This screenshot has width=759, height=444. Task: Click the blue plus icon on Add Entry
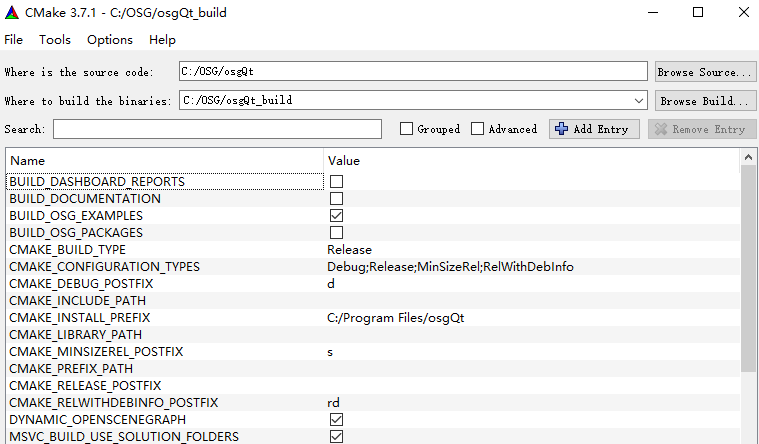tap(562, 129)
